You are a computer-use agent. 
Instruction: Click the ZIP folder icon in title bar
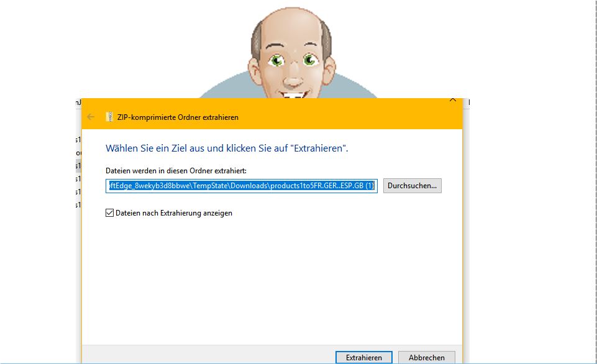click(x=109, y=117)
